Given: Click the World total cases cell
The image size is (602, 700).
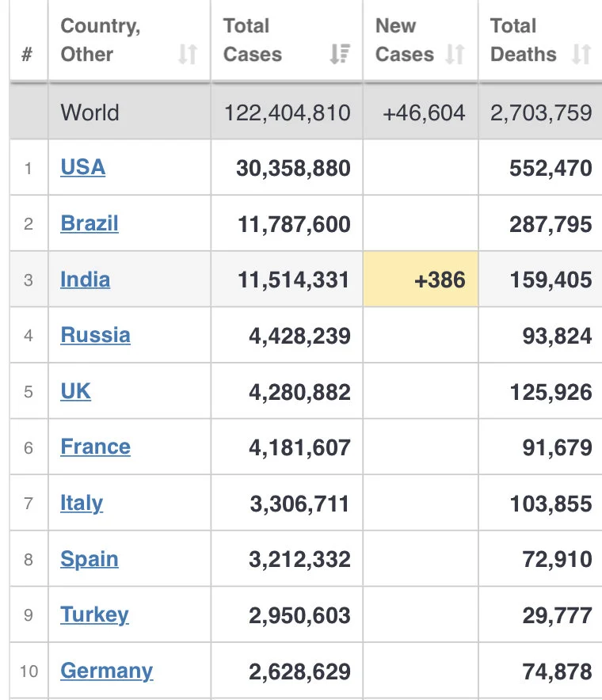Looking at the screenshot, I should tap(287, 112).
